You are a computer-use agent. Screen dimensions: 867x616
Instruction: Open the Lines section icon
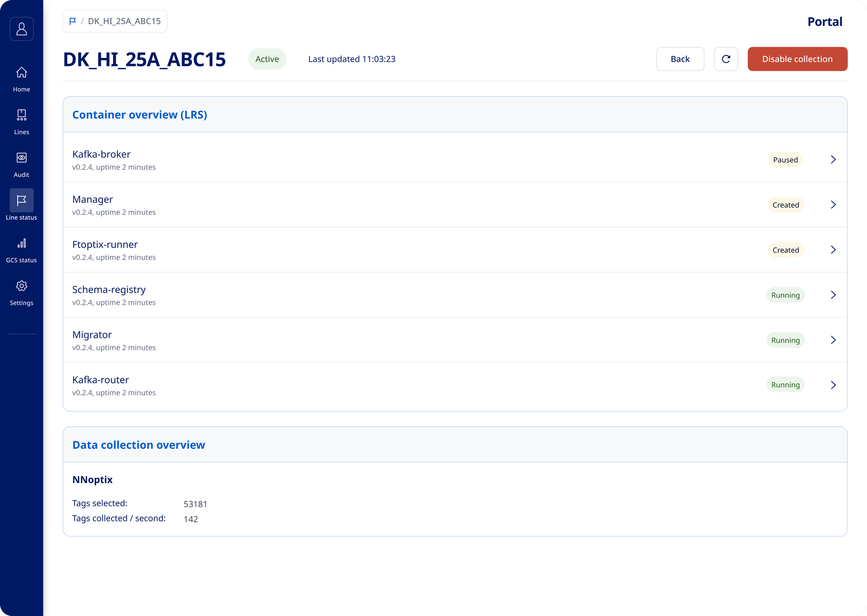(x=22, y=115)
